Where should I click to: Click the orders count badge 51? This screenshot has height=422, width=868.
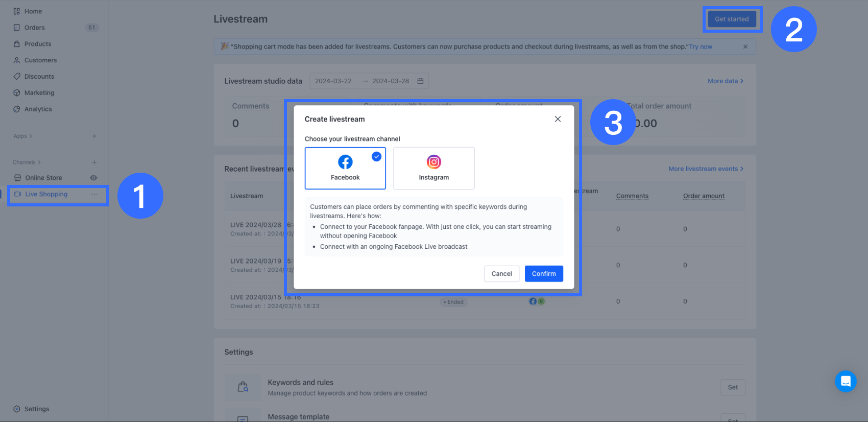92,28
